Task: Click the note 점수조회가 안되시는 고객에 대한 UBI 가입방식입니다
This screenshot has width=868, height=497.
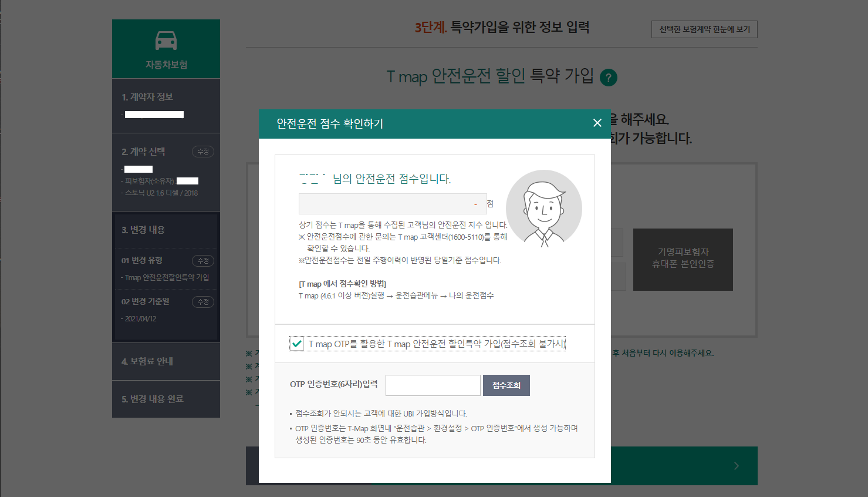Action: [x=381, y=414]
